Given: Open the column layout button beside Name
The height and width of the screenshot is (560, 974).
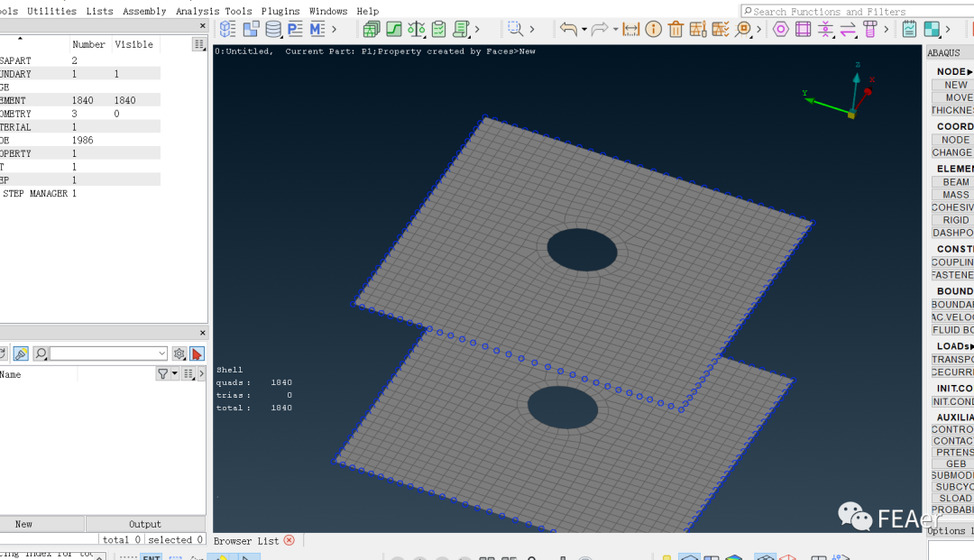Looking at the screenshot, I should click(188, 373).
